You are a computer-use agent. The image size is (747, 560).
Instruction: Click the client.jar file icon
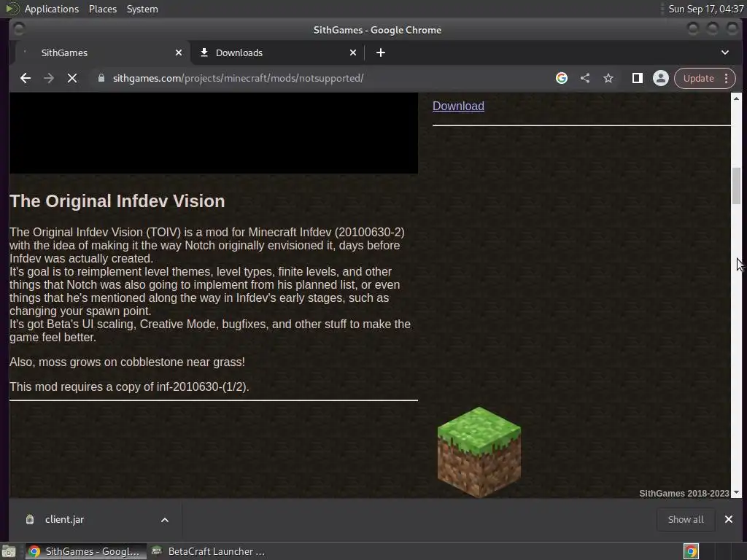[x=29, y=519]
